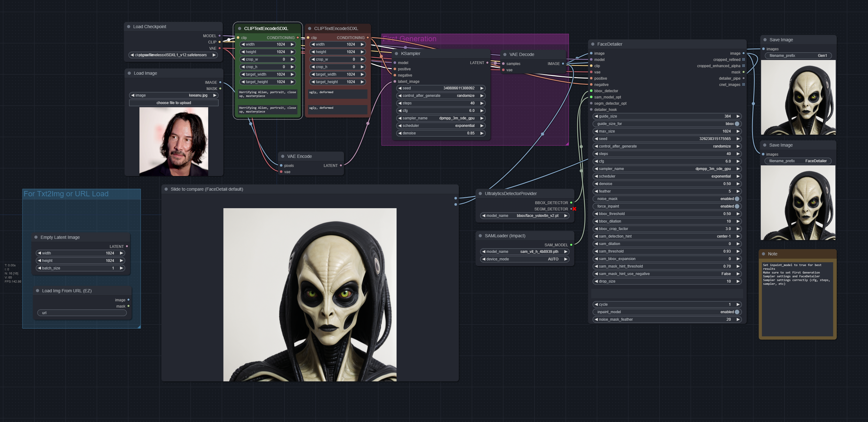Click the FaceDetailer node collapse dot
Screen dimensions: 868x422
tap(593, 44)
